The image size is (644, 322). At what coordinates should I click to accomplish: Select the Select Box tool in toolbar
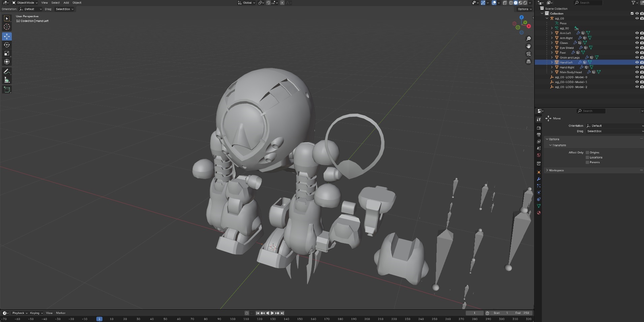click(7, 19)
